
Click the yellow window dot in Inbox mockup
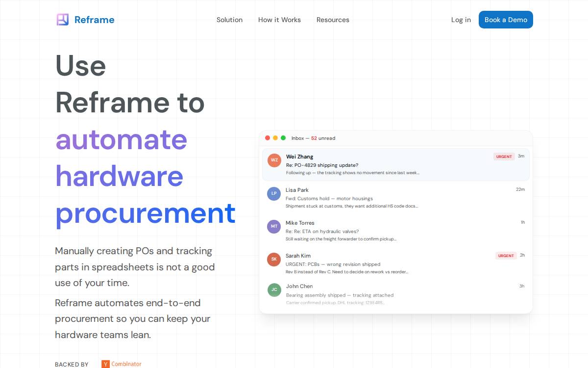point(275,138)
